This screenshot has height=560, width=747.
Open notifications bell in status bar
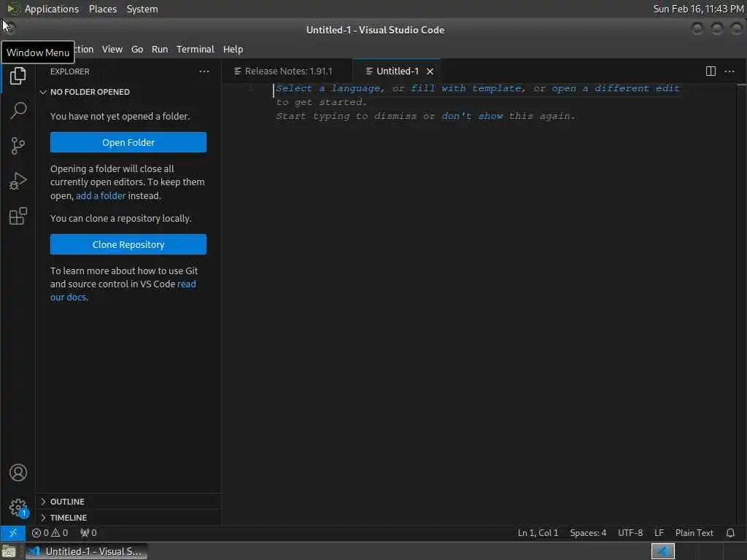[730, 533]
